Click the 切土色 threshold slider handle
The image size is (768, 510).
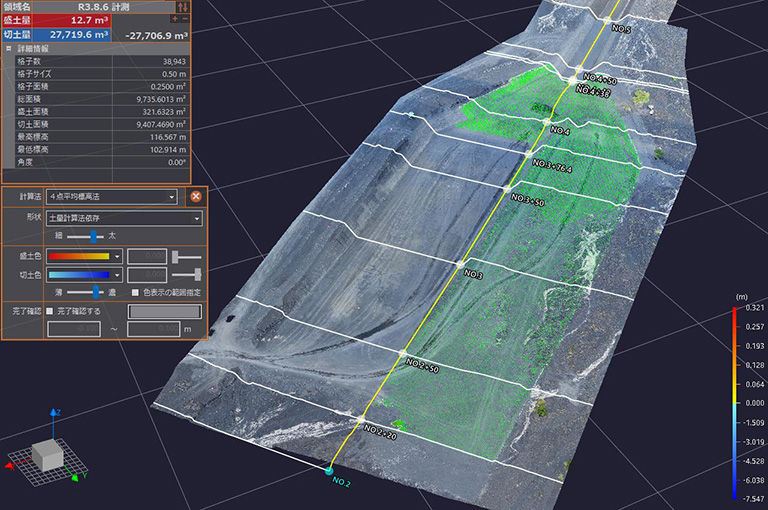[x=198, y=274]
